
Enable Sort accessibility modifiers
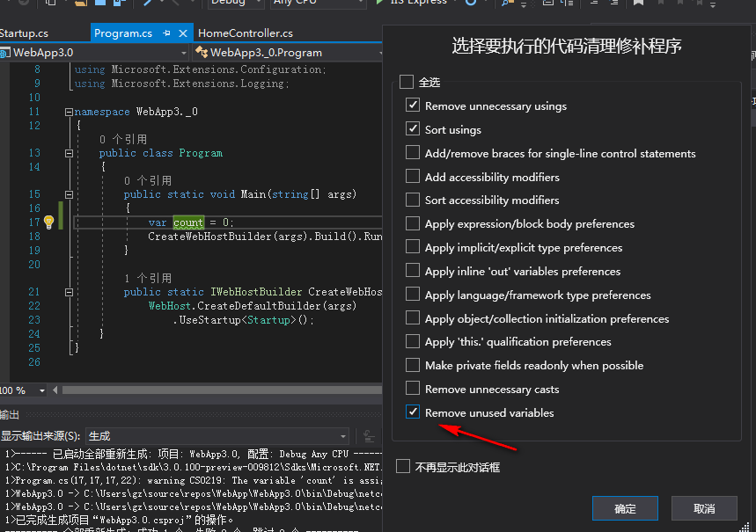413,200
